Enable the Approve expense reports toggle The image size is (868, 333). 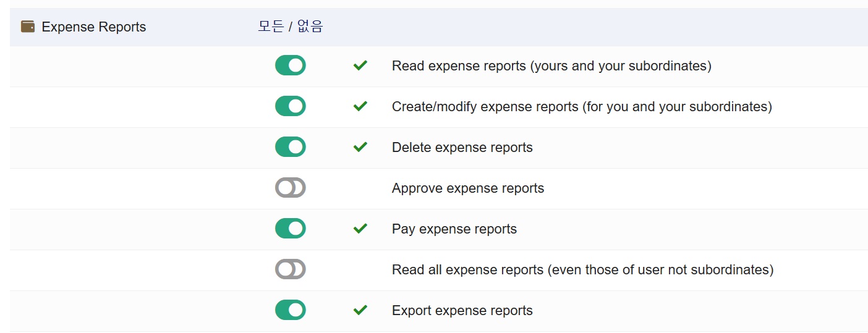tap(290, 188)
